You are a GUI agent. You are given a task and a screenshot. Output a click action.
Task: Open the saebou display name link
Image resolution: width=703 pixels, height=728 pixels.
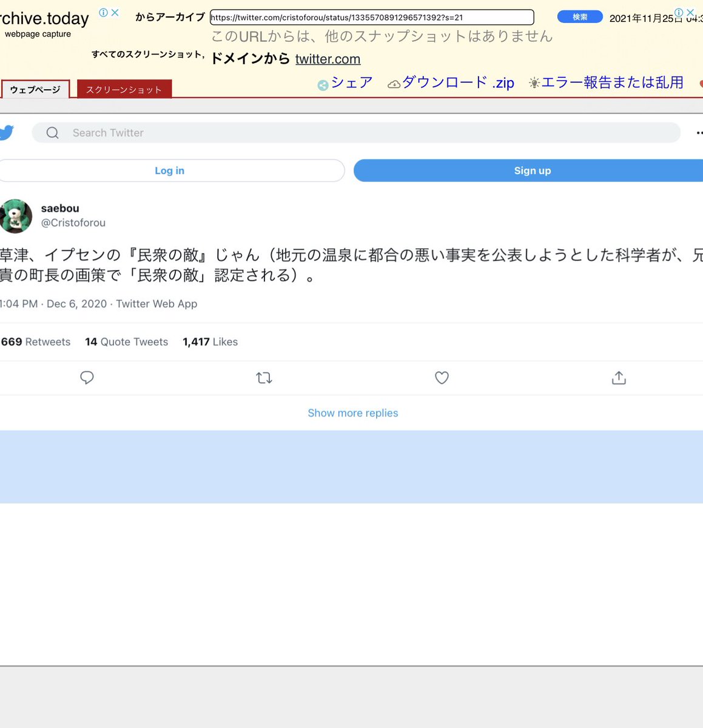coord(60,208)
